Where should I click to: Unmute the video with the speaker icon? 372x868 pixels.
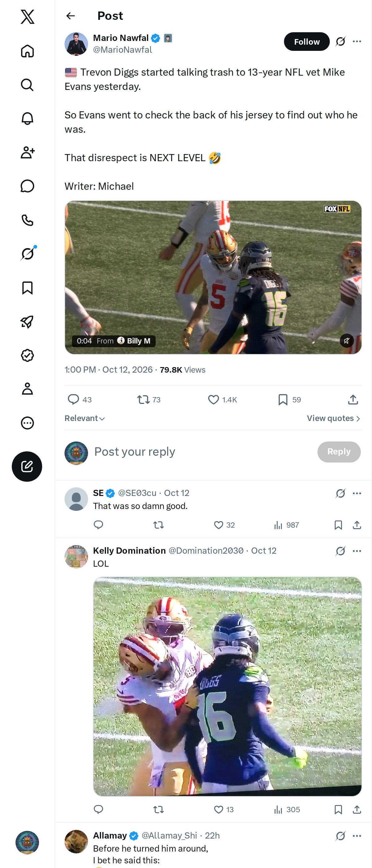point(346,341)
